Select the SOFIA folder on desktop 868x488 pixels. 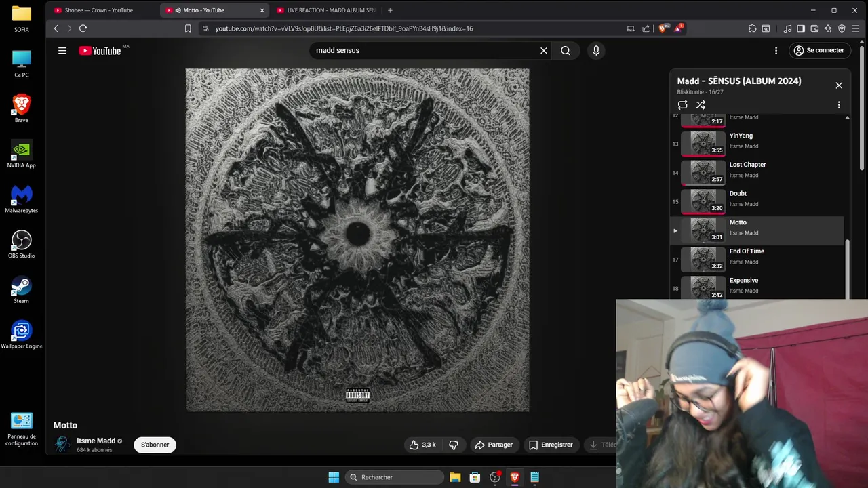[21, 19]
